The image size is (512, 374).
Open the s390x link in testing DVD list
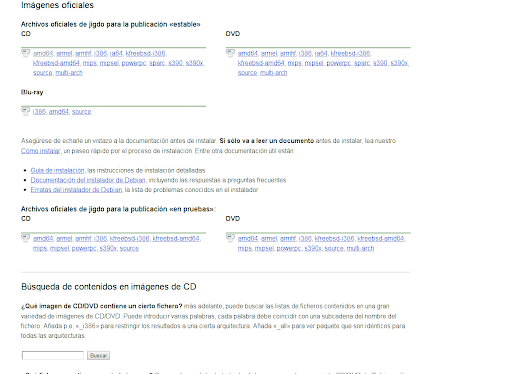[x=313, y=248]
